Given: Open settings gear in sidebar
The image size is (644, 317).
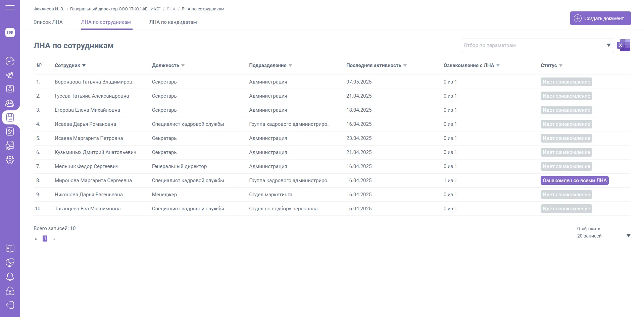Looking at the screenshot, I should [x=10, y=160].
